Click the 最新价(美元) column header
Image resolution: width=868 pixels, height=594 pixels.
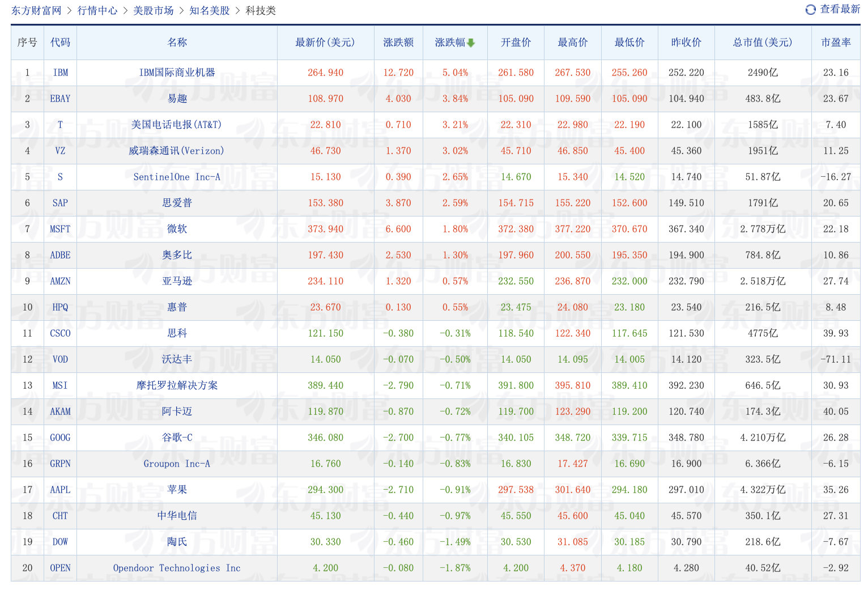pos(325,43)
